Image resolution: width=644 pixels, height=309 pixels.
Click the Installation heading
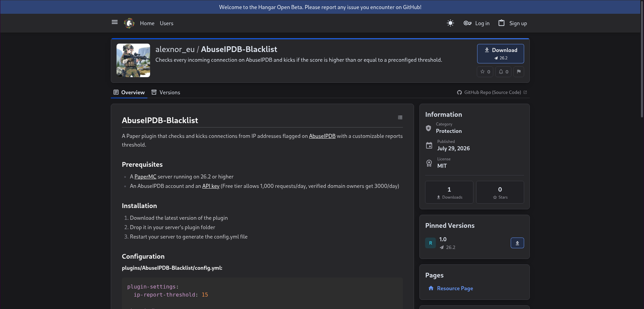tap(139, 206)
